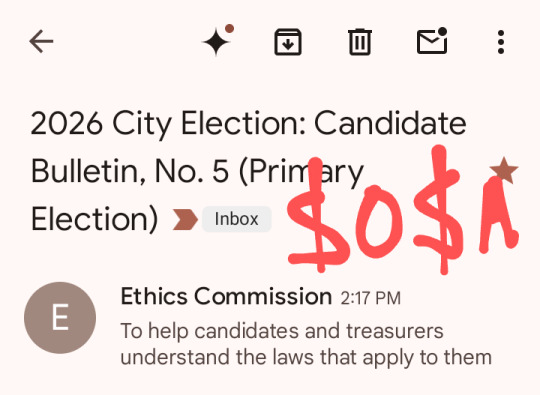540x395 pixels.
Task: Click the word 'Election)' in the subject
Action: coord(94,219)
